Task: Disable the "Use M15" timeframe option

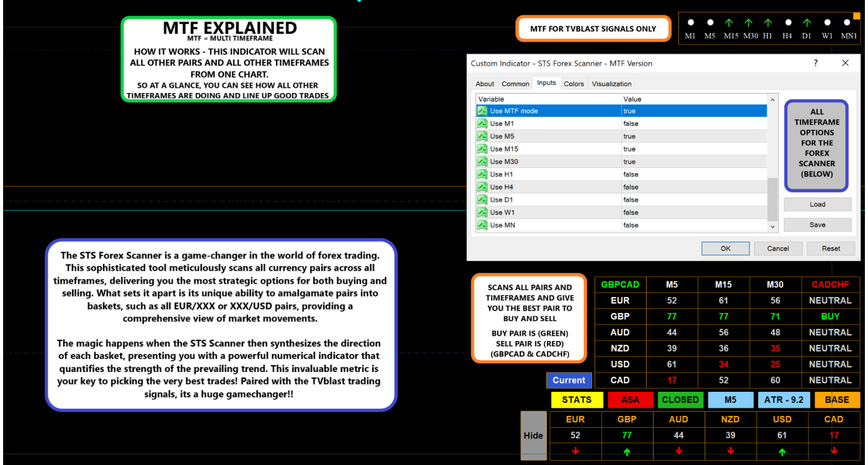Action: coord(631,148)
